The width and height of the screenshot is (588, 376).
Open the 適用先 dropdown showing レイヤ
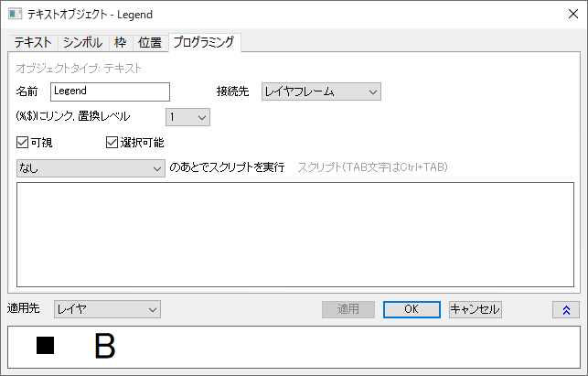click(x=107, y=309)
